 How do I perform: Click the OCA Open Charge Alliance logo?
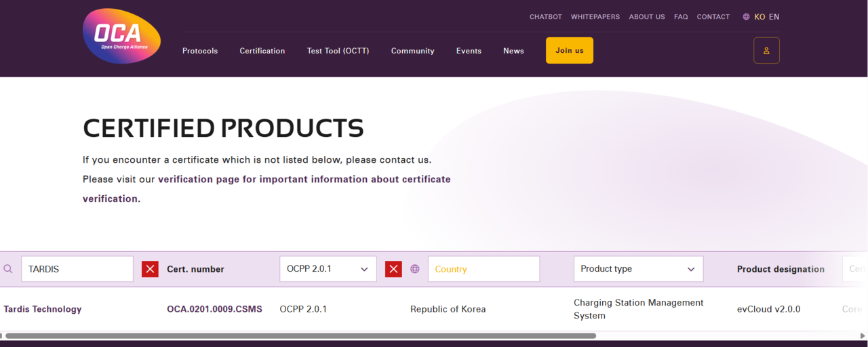[x=121, y=37]
